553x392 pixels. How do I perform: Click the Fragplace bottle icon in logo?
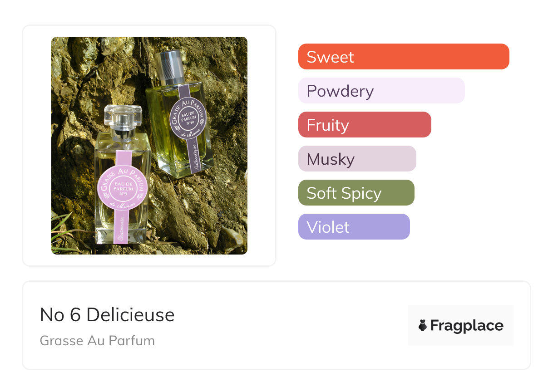(423, 325)
